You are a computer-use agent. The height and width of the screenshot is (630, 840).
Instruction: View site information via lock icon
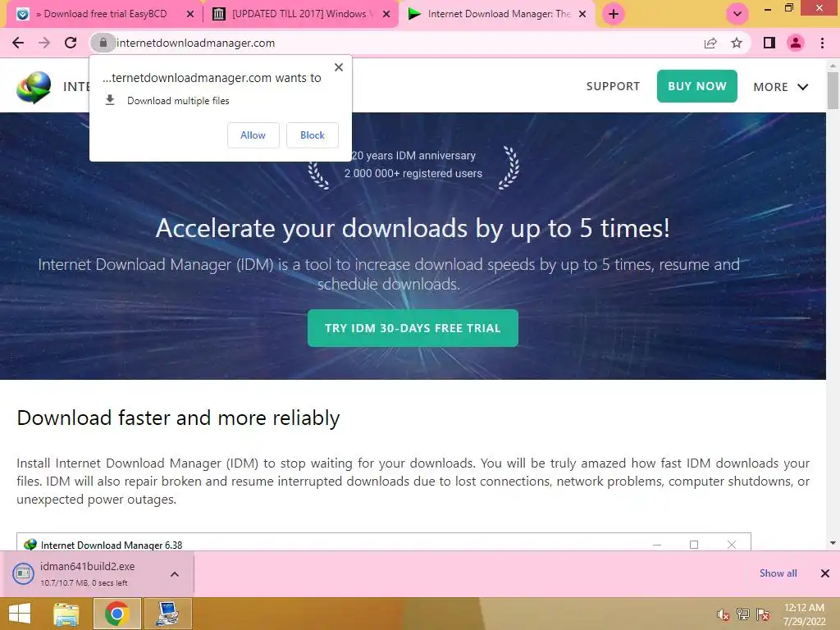point(103,43)
